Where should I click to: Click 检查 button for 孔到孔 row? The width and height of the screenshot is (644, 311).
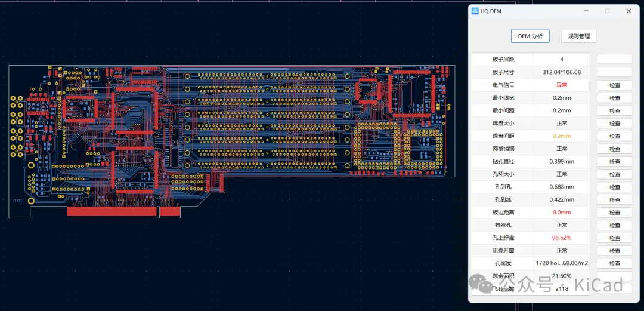coord(614,187)
